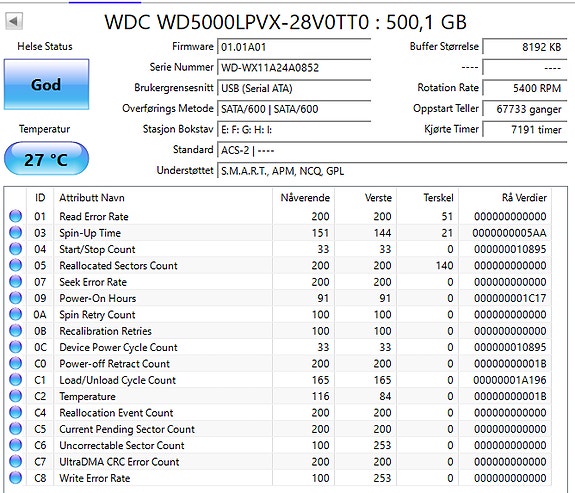
Task: Click the Oppstart Teller value field
Action: (x=525, y=109)
